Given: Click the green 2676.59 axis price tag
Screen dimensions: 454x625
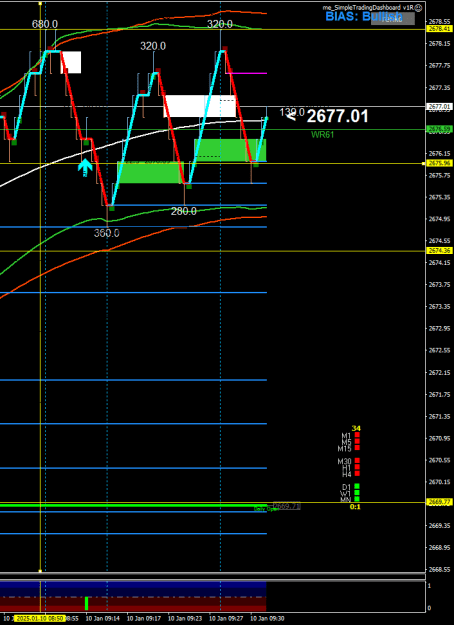Looking at the screenshot, I should click(438, 129).
